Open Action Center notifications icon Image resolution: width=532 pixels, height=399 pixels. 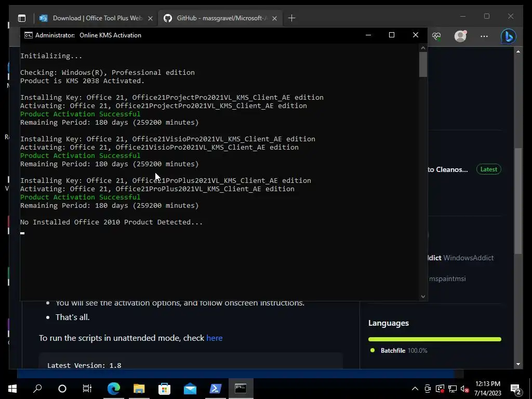click(x=515, y=389)
